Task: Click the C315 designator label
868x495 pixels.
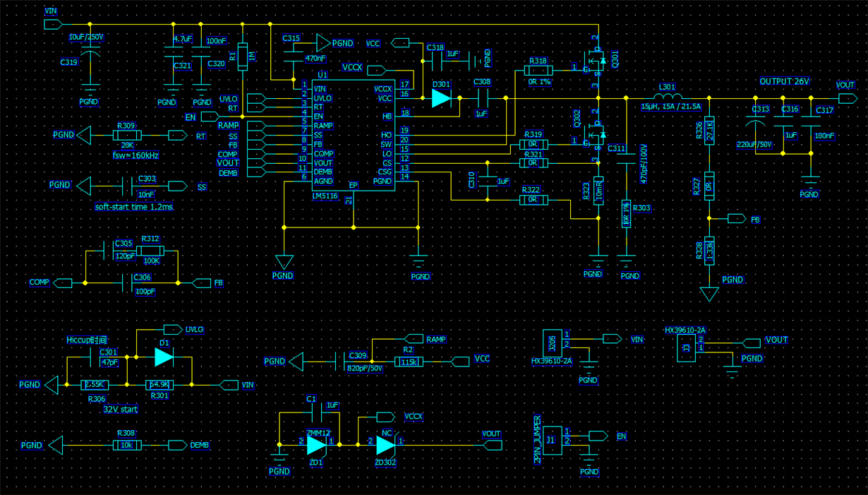Action: [291, 38]
